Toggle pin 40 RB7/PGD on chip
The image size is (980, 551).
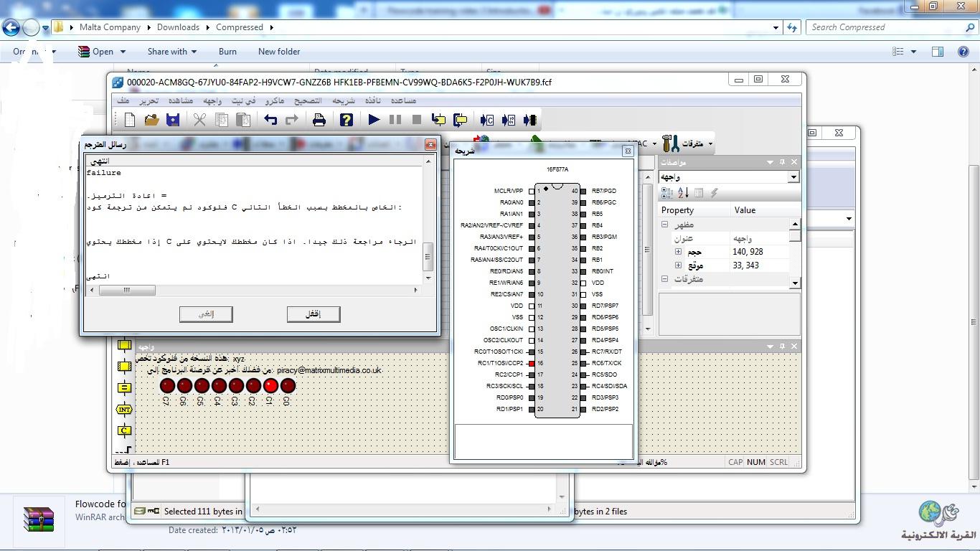[x=583, y=192]
